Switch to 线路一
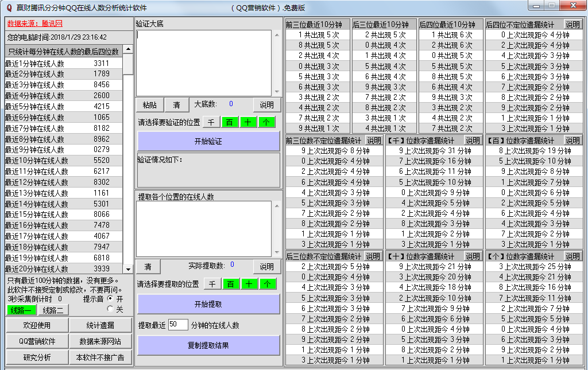Screen dimensions: 588x370 coord(22,310)
